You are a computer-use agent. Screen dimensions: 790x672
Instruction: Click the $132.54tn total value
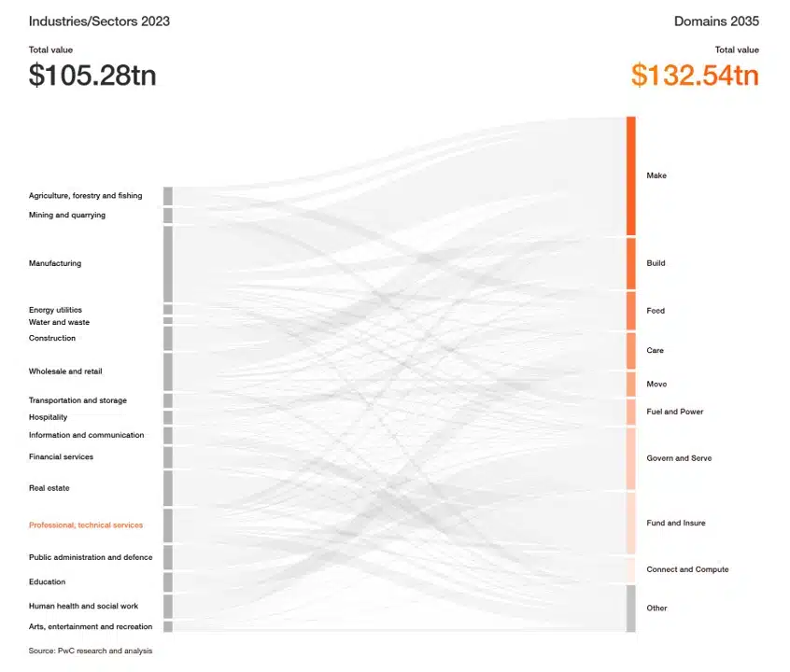pos(695,75)
